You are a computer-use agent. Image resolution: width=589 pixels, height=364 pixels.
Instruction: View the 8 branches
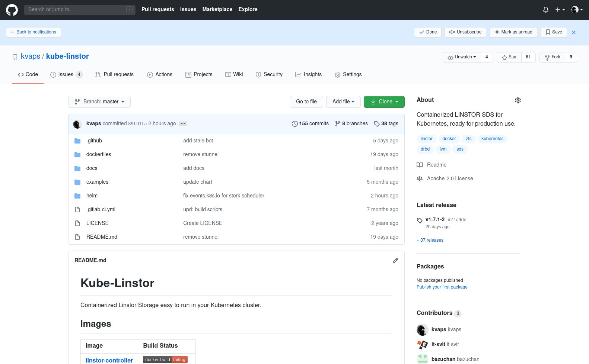(351, 124)
